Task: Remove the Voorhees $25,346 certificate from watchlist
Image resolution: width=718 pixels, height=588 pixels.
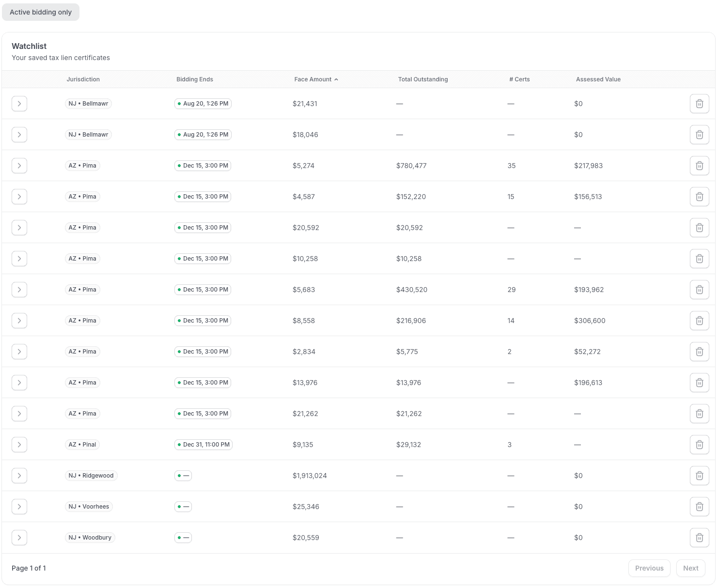Action: [699, 507]
